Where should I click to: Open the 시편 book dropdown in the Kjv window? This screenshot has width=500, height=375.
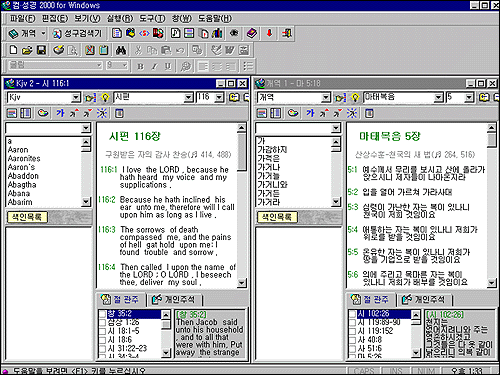(189, 97)
